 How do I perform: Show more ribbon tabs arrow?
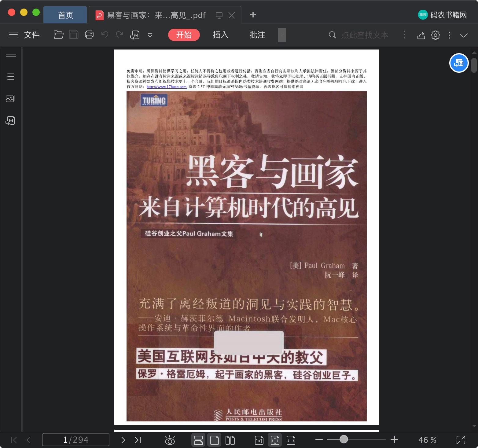point(282,35)
